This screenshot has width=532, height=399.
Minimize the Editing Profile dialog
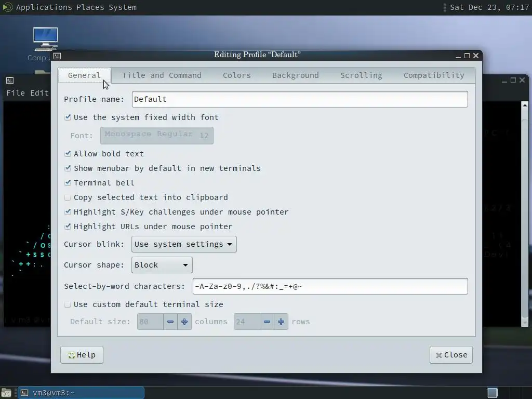point(458,56)
